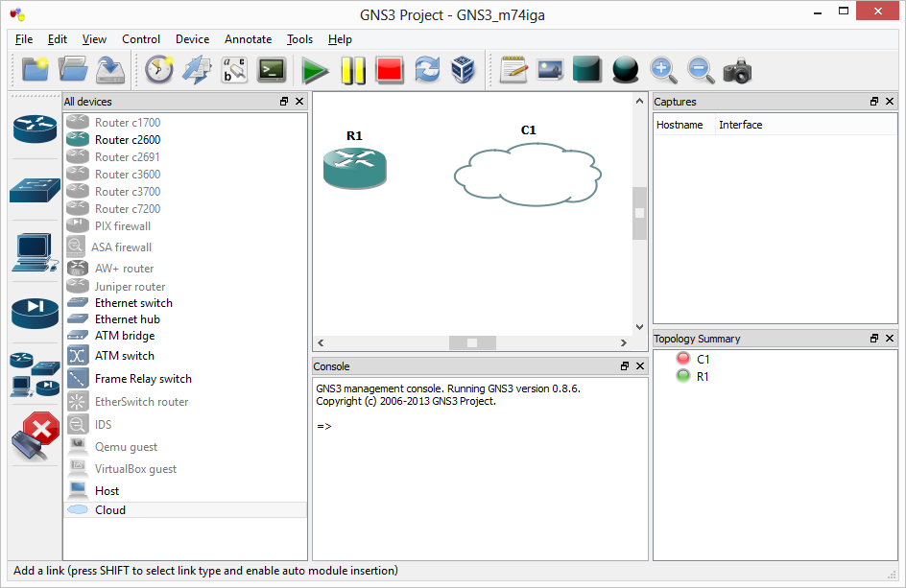Stop all devices with red stop button
Image resolution: width=906 pixels, height=588 pixels.
coord(389,70)
